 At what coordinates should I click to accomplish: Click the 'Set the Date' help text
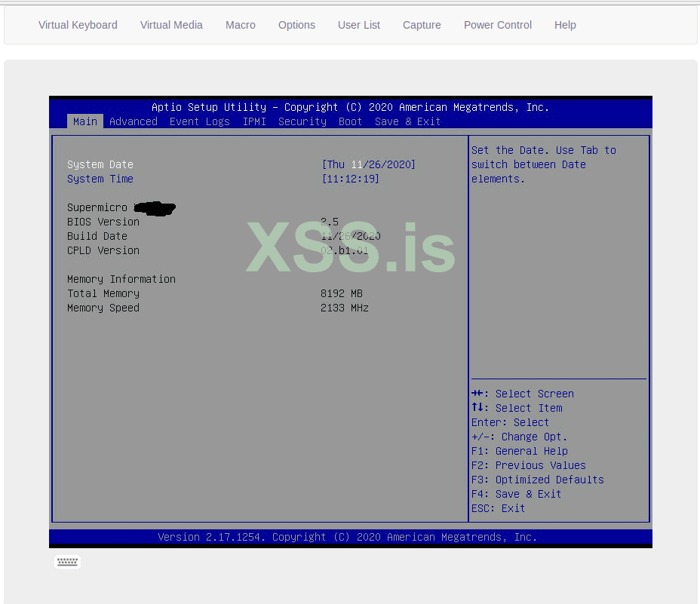[544, 164]
